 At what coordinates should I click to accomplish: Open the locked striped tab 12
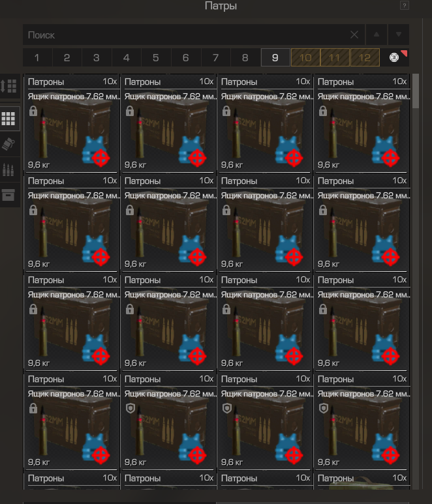(365, 57)
